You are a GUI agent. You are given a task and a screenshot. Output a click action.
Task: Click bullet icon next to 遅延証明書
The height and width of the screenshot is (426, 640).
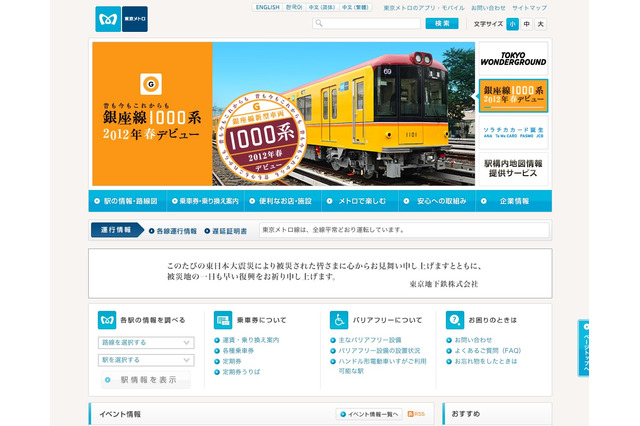click(207, 231)
